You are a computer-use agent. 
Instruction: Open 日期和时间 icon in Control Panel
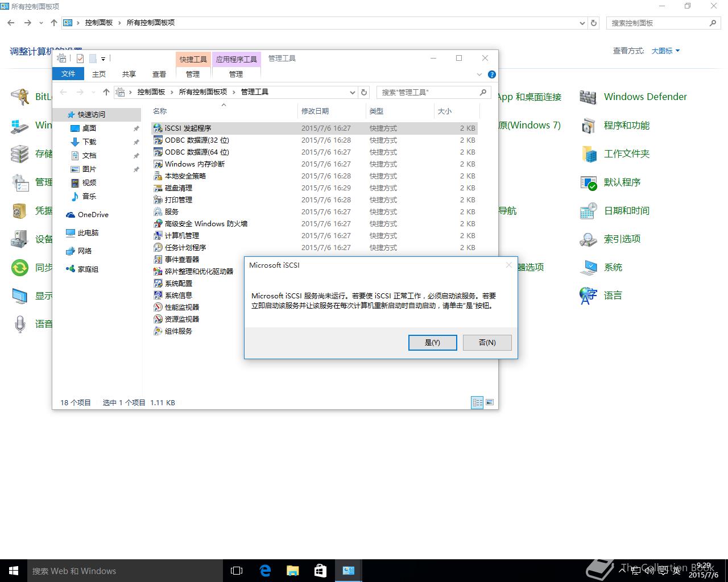point(588,211)
